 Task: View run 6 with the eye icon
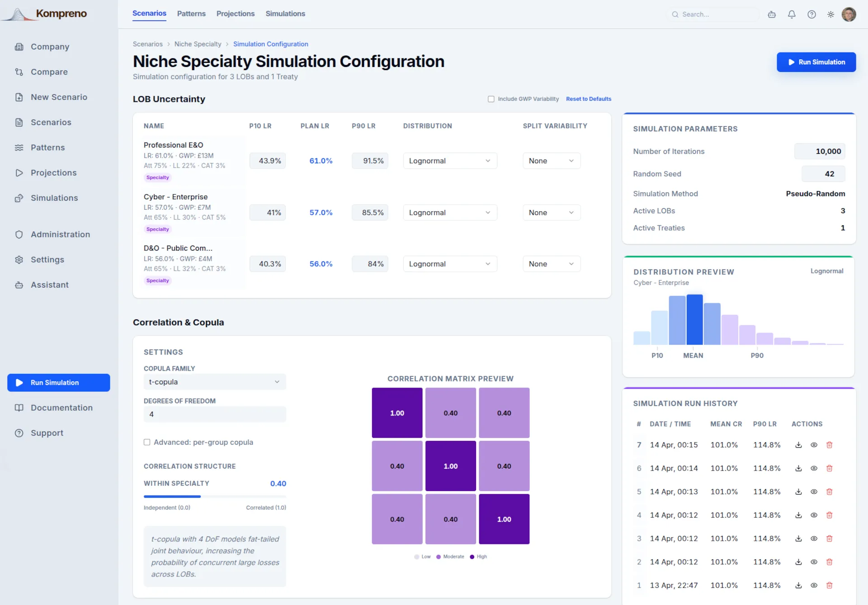point(814,468)
